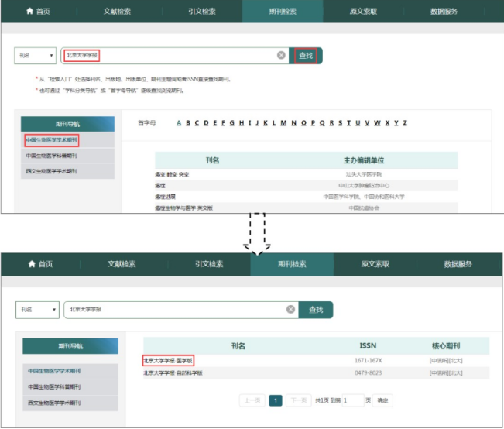Screen dimensions: 504x429
Task: Click ISSN value 0479-8023
Action: (x=368, y=373)
